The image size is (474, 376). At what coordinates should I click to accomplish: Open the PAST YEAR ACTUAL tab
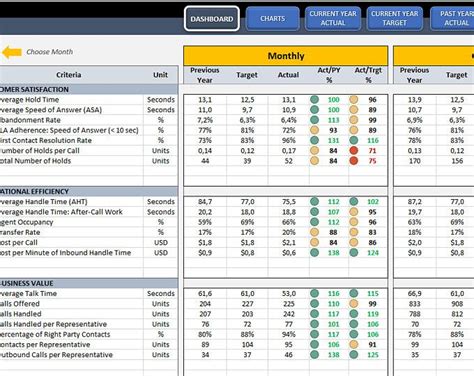coord(453,19)
